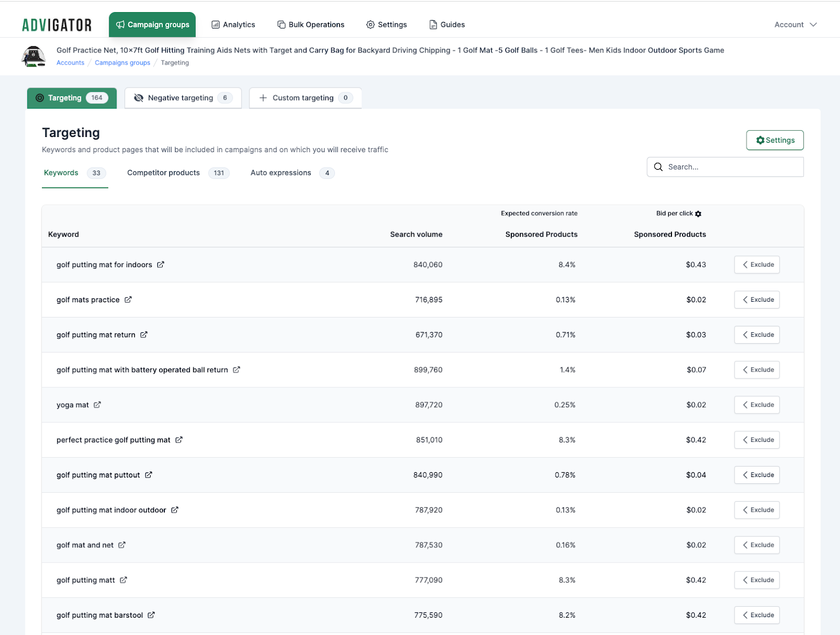Click into the Search input field
Screen dimensions: 840x635
725,167
